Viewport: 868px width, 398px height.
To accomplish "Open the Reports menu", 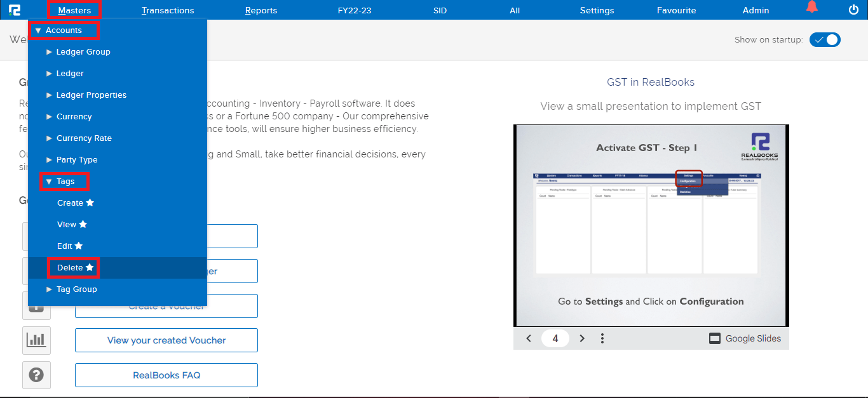I will (x=261, y=10).
